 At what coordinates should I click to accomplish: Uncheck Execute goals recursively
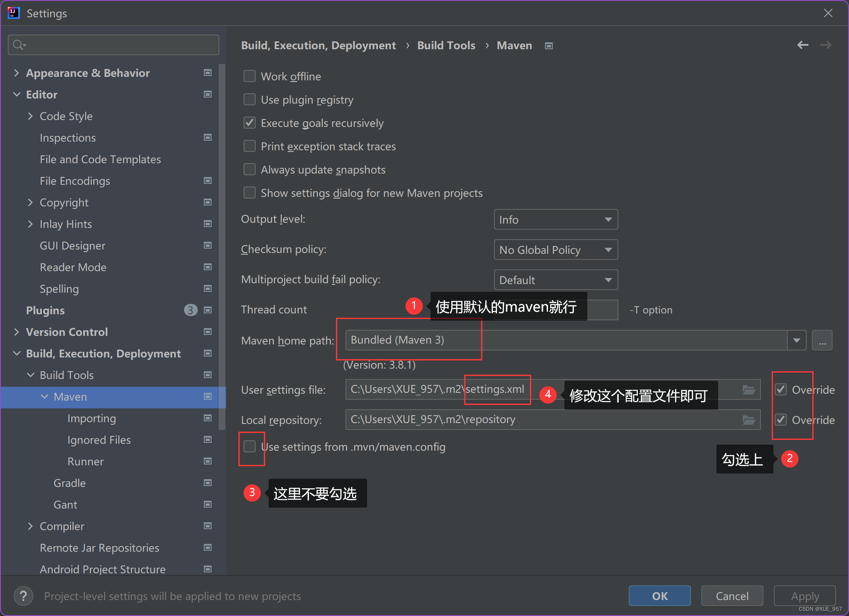(250, 123)
